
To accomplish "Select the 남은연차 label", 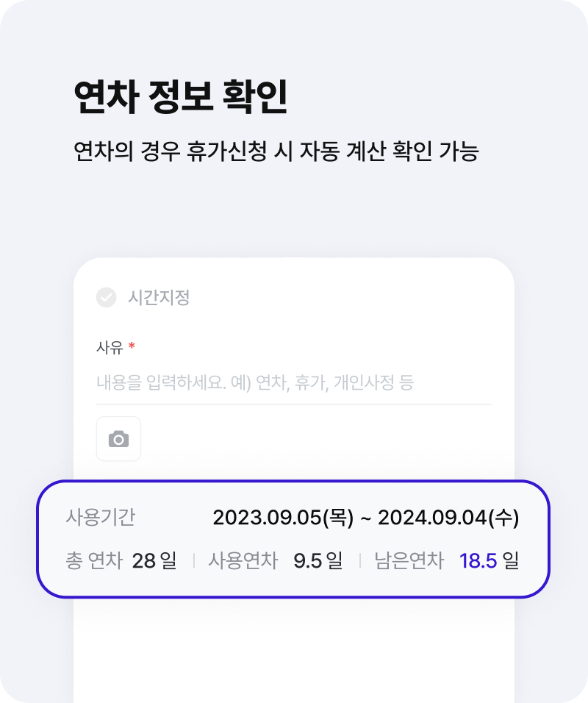I will (x=409, y=560).
